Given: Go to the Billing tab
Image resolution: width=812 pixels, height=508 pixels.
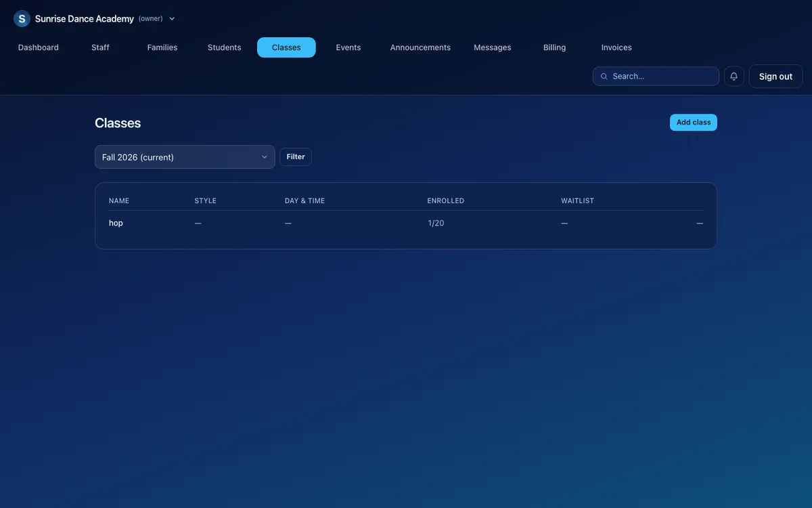Looking at the screenshot, I should tap(554, 47).
